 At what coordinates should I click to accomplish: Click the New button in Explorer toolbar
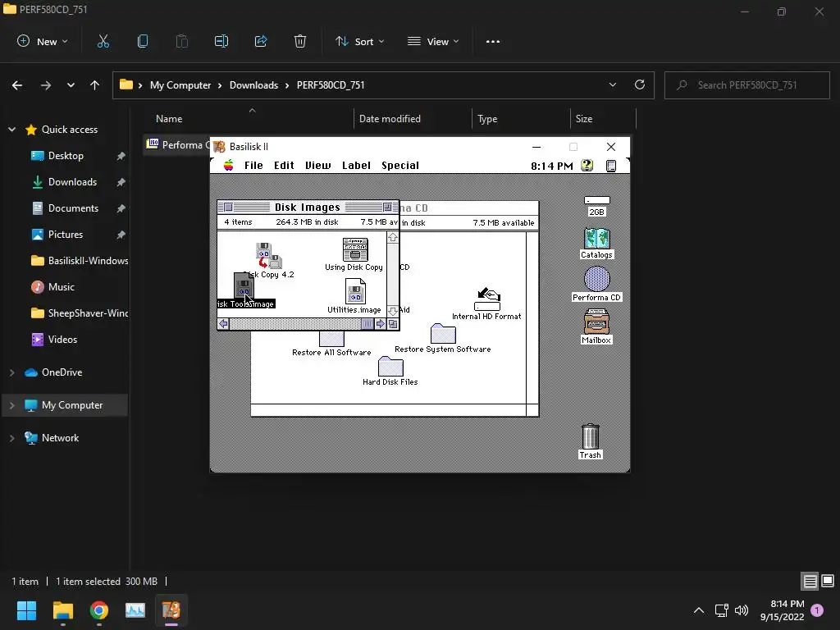tap(43, 41)
